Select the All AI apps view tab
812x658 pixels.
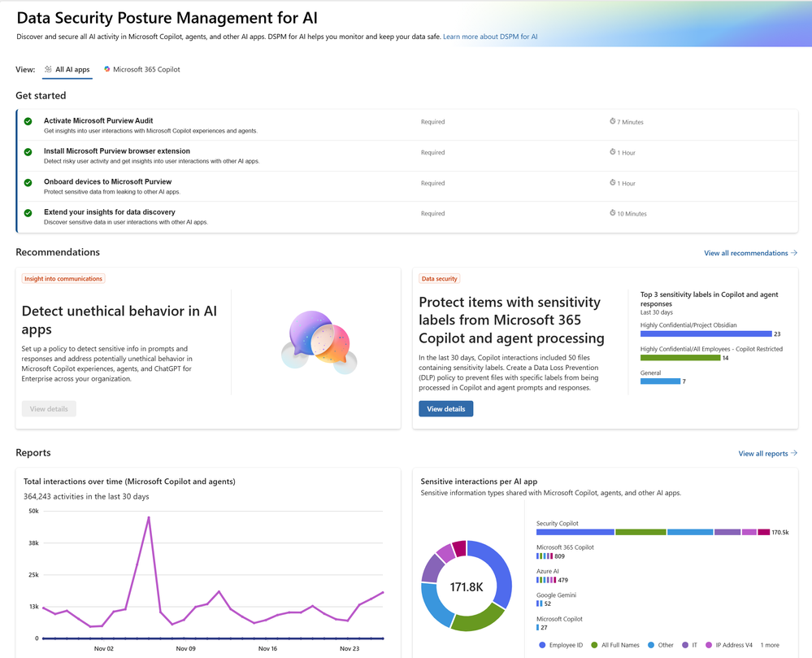point(67,69)
